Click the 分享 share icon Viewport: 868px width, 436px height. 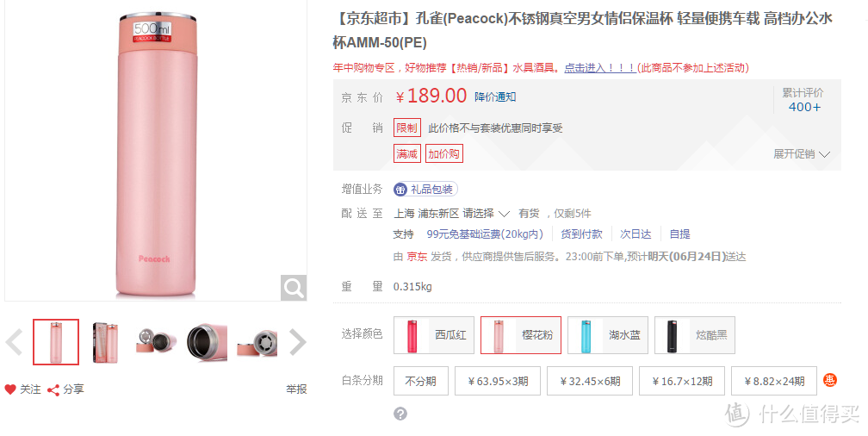pos(53,390)
